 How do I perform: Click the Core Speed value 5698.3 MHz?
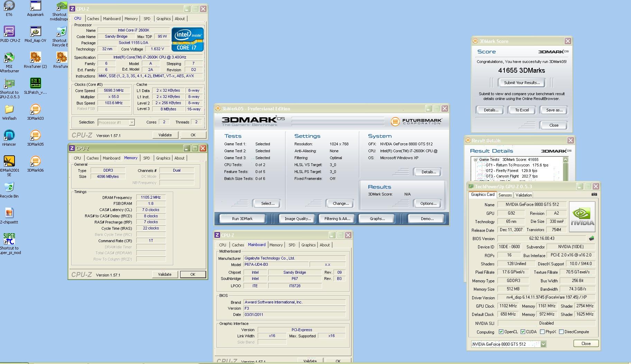tap(114, 91)
